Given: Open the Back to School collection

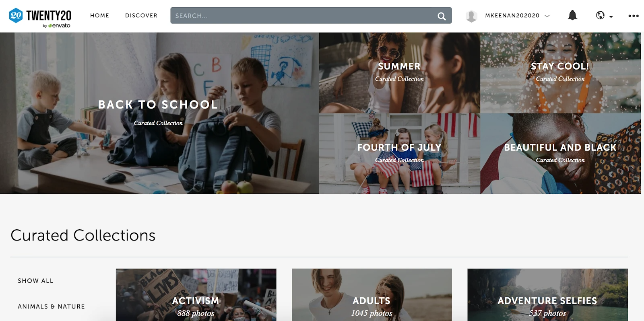Looking at the screenshot, I should (x=159, y=113).
